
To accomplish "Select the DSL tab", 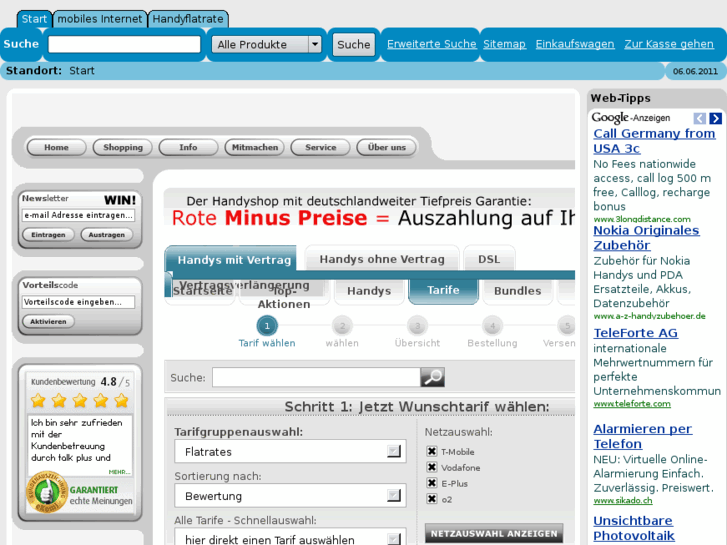I will (x=489, y=259).
